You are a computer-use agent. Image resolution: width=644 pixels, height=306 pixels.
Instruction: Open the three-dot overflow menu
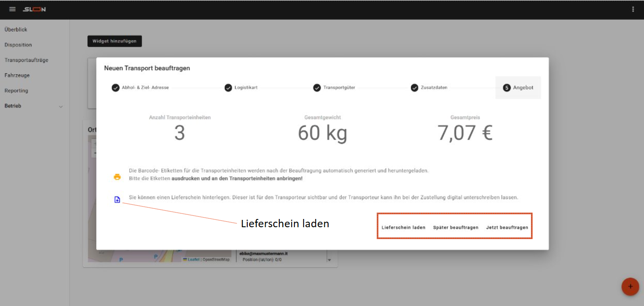click(633, 10)
